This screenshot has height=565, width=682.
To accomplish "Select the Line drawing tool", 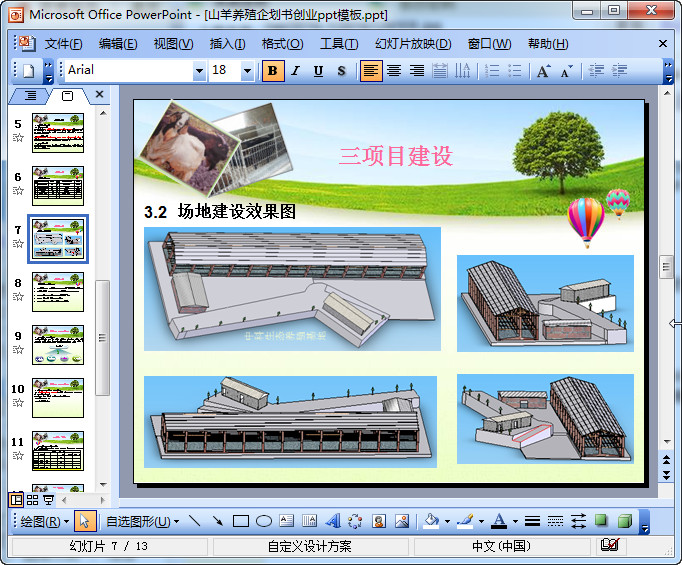I will coord(194,521).
